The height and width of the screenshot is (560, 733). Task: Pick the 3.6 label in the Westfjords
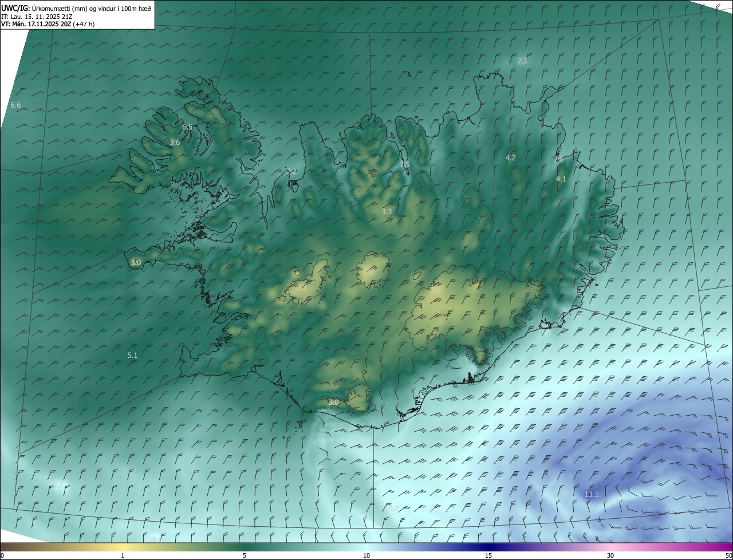175,142
